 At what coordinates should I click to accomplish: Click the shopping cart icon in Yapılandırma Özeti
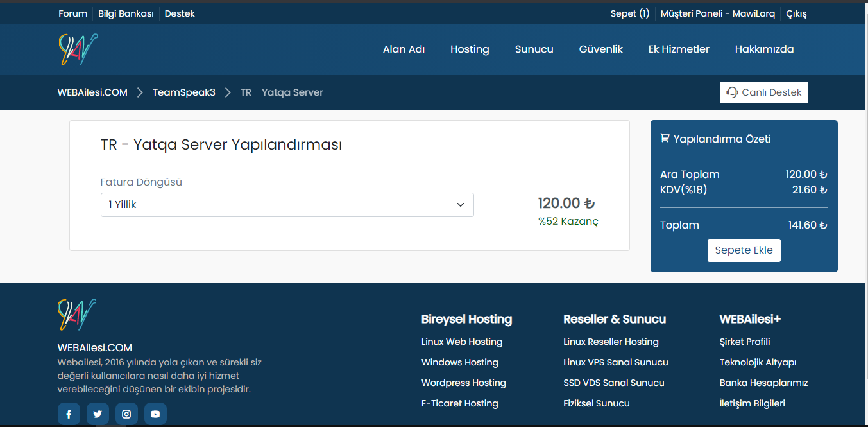click(665, 138)
